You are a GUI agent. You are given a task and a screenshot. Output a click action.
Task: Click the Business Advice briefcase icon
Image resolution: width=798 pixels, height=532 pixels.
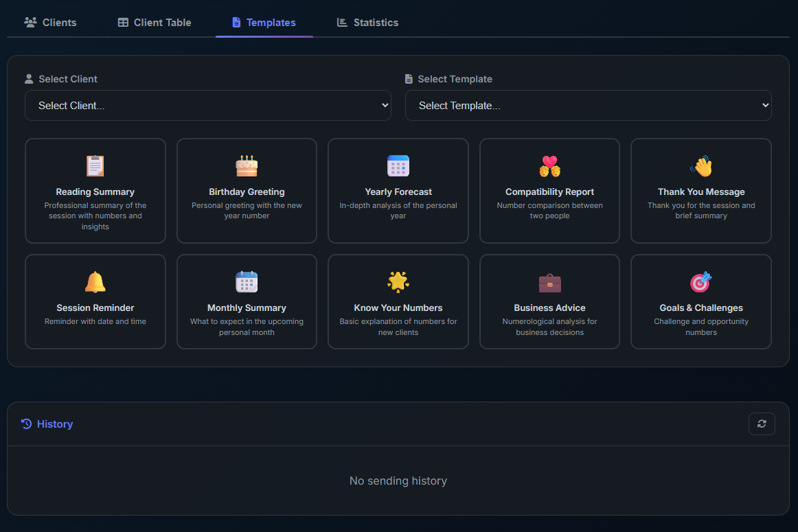pos(549,282)
